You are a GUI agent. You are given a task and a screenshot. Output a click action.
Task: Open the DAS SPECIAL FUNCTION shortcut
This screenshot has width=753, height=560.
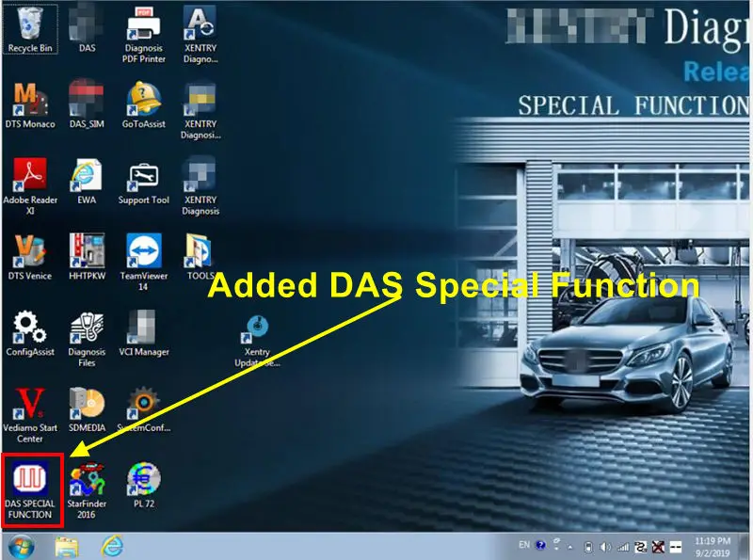[x=30, y=491]
